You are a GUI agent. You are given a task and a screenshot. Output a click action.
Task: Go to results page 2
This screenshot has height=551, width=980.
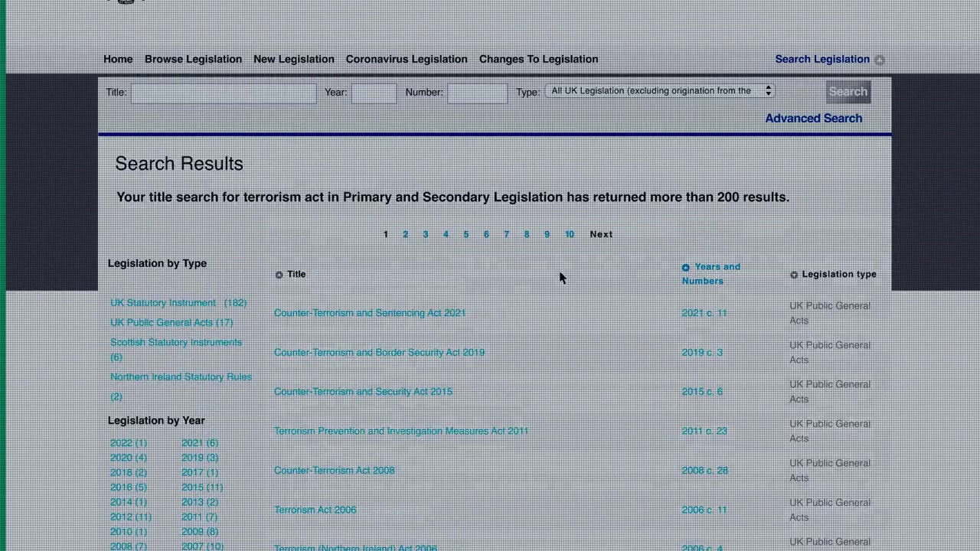(406, 234)
